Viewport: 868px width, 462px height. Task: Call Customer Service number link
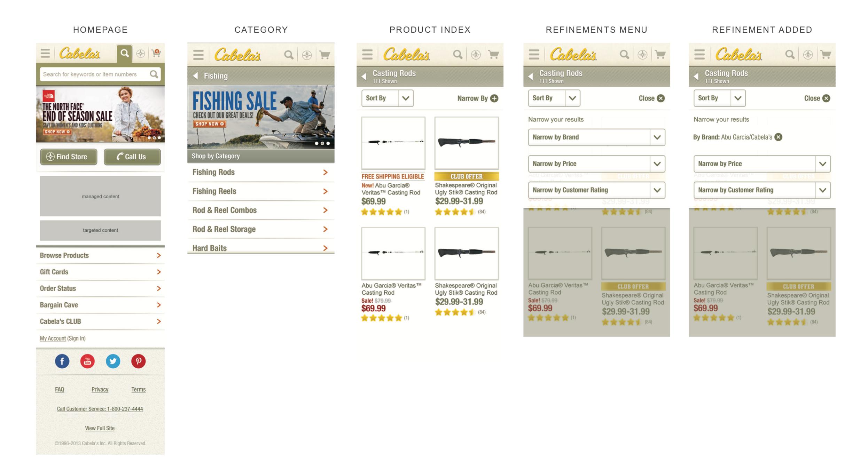[x=100, y=409]
